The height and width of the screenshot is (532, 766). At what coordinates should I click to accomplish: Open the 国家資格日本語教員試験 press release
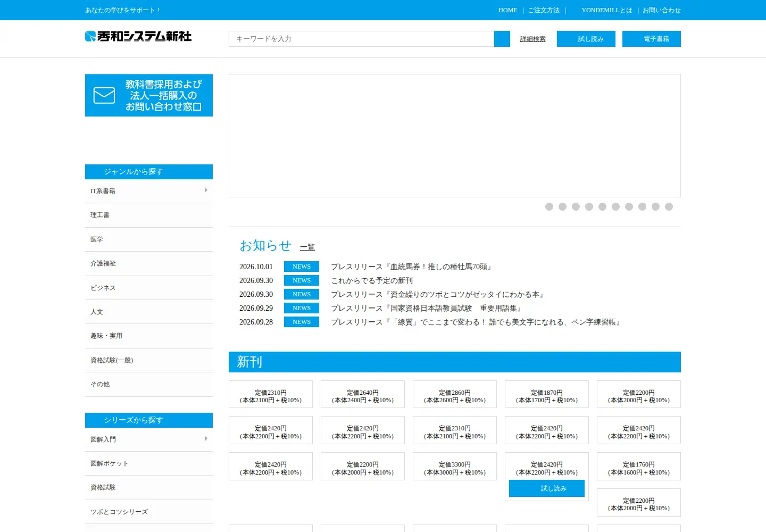(x=427, y=308)
